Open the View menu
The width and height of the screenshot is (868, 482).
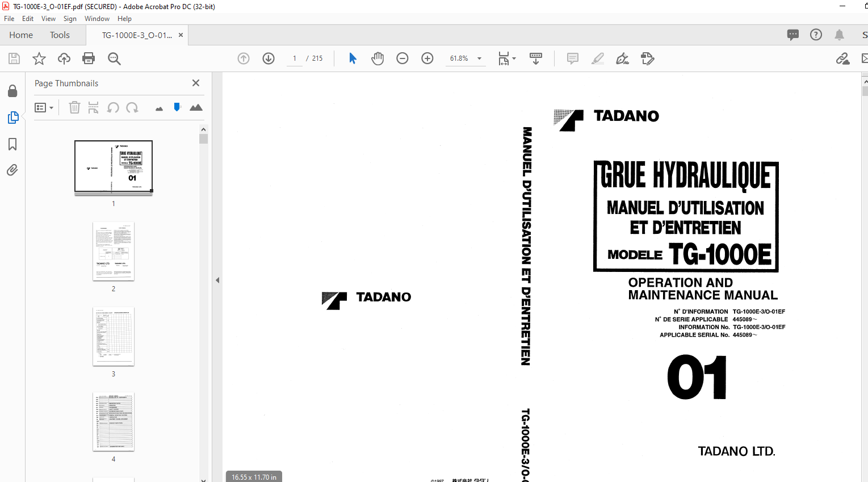(x=48, y=19)
